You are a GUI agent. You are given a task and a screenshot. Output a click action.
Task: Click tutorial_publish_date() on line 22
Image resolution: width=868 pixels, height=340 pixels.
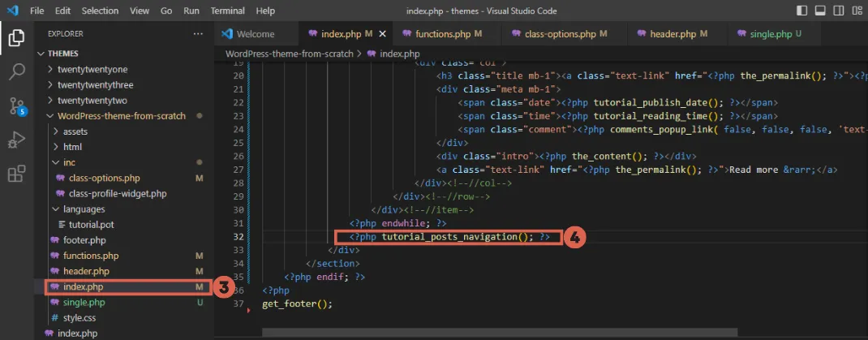[x=658, y=102]
